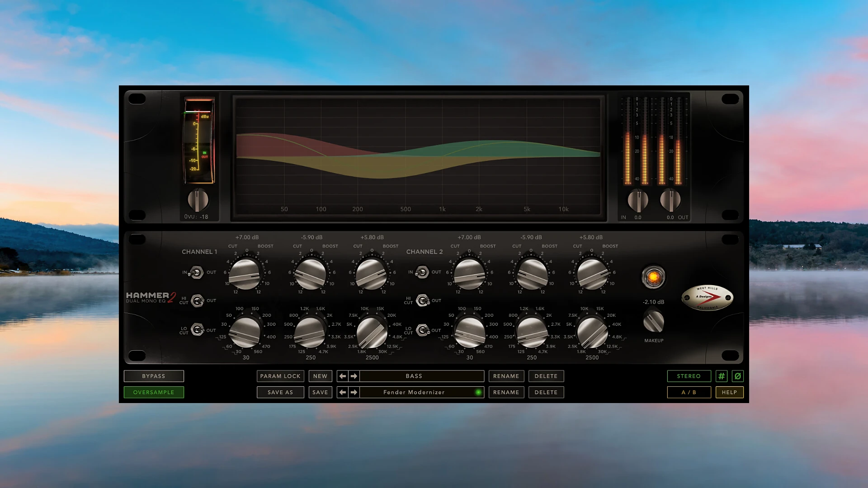Screen dimensions: 868x488
Task: Click Channel 2 high band gain knob (+5.80 dB)
Action: pos(592,274)
